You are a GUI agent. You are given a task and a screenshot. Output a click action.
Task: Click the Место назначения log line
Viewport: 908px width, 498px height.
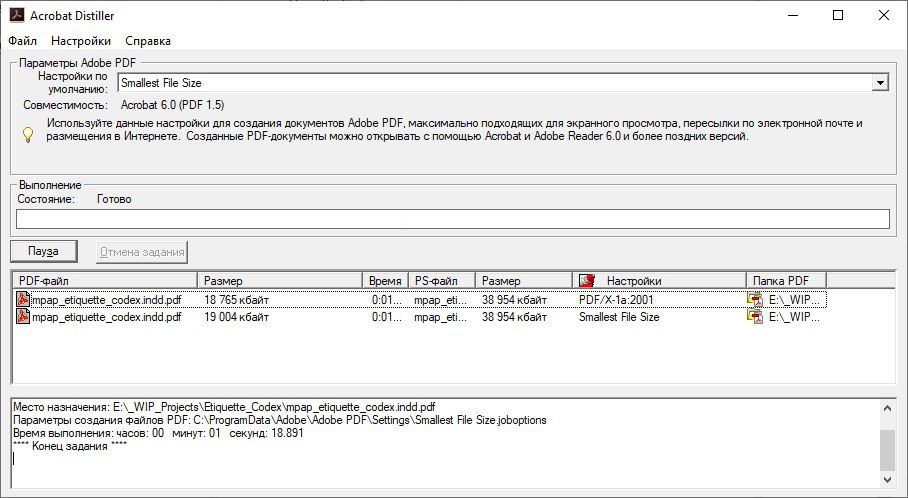[x=224, y=407]
